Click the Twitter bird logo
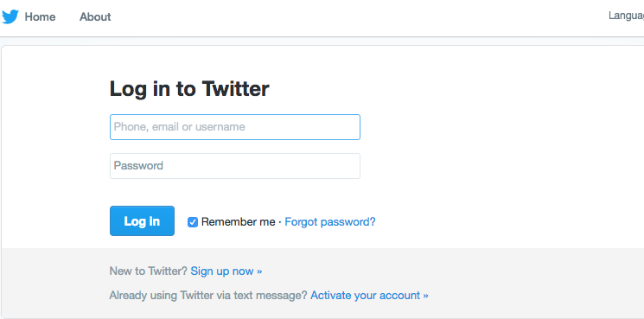This screenshot has height=319, width=644. pyautogui.click(x=10, y=16)
